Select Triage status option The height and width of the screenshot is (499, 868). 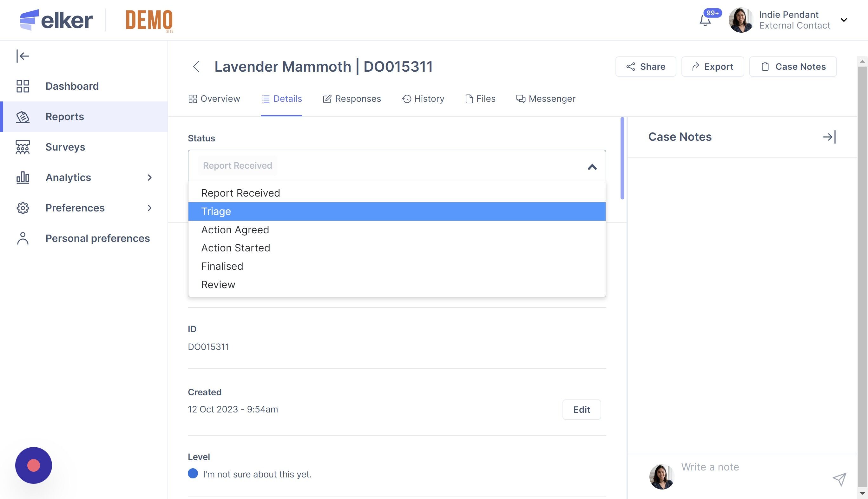coord(216,211)
